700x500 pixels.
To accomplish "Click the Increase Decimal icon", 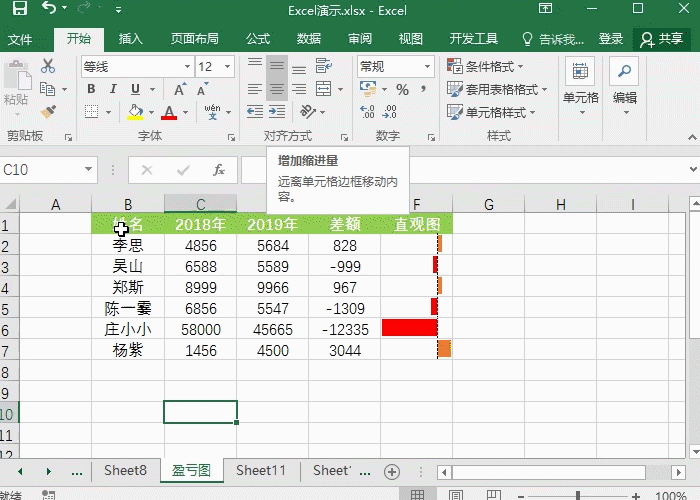I will 367,112.
